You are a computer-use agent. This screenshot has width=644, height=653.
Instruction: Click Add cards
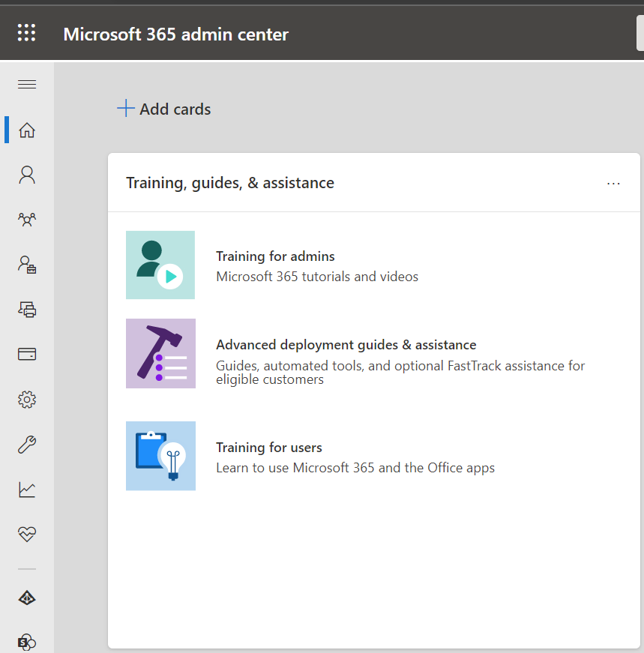[x=163, y=109]
